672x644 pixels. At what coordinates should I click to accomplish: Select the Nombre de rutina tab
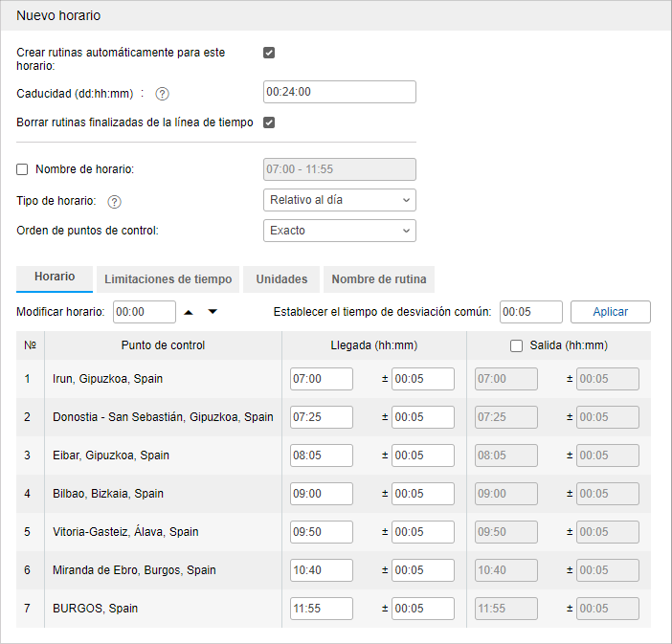[379, 279]
